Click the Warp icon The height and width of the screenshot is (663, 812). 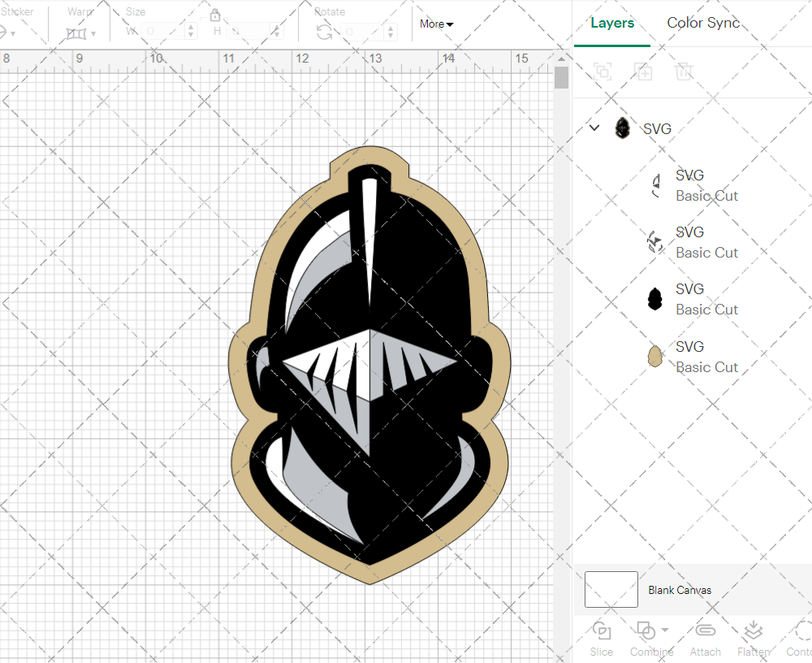click(76, 33)
